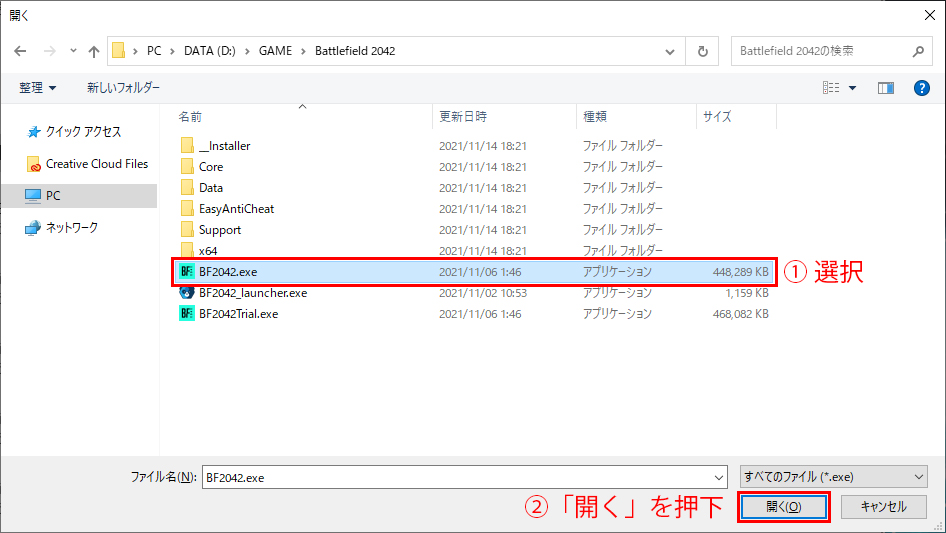Open the すべてのファイル (*.exe) filter dropdown
The width and height of the screenshot is (946, 533).
coord(833,477)
